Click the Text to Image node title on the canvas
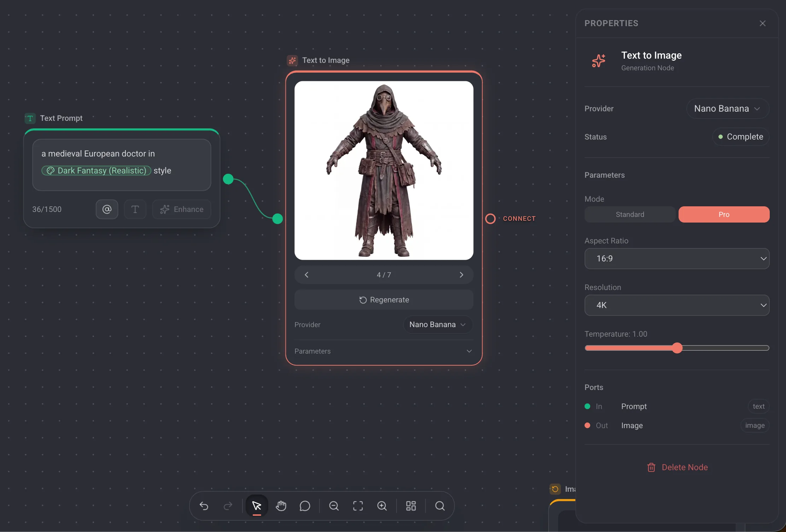786x532 pixels. (x=326, y=60)
